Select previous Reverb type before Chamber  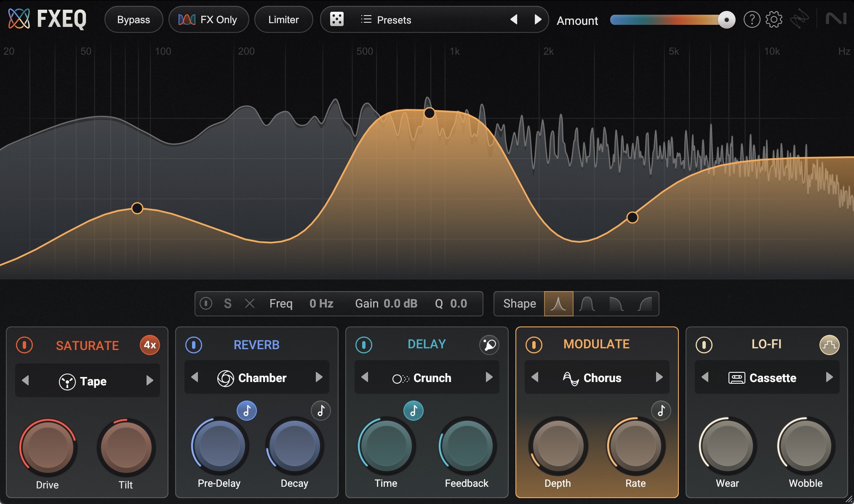pos(195,377)
